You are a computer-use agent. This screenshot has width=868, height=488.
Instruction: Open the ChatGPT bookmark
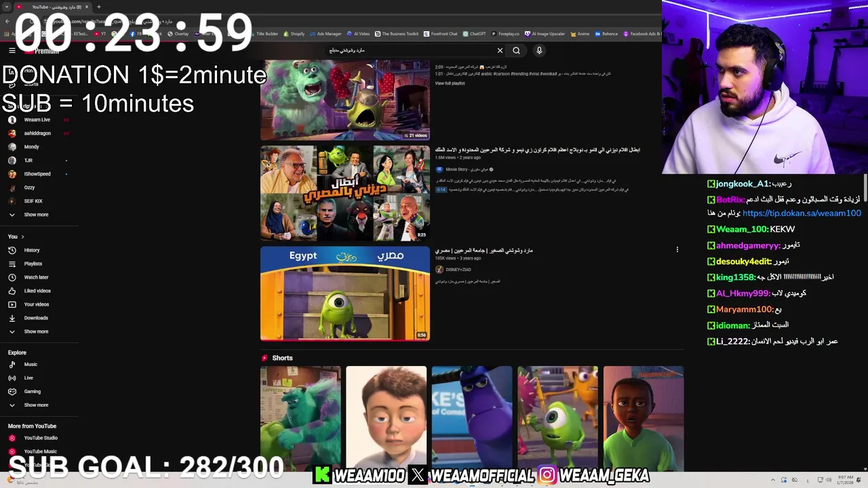pos(474,33)
